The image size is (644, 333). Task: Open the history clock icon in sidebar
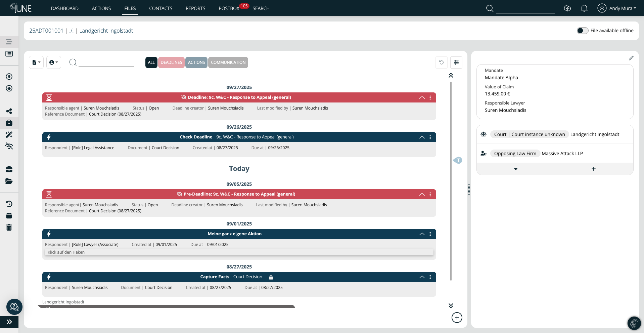tap(9, 204)
